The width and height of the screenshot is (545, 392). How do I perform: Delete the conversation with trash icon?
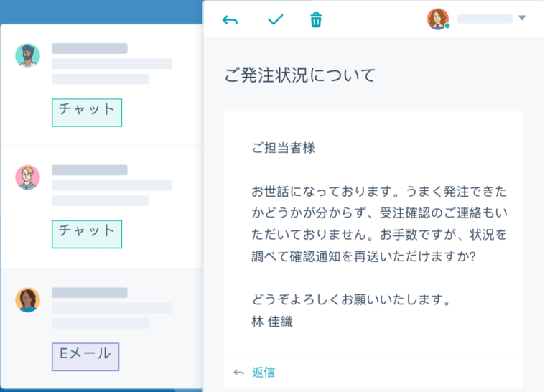tap(316, 20)
